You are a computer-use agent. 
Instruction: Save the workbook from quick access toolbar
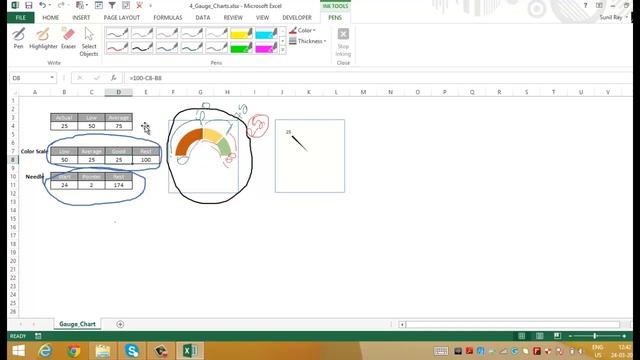click(29, 5)
